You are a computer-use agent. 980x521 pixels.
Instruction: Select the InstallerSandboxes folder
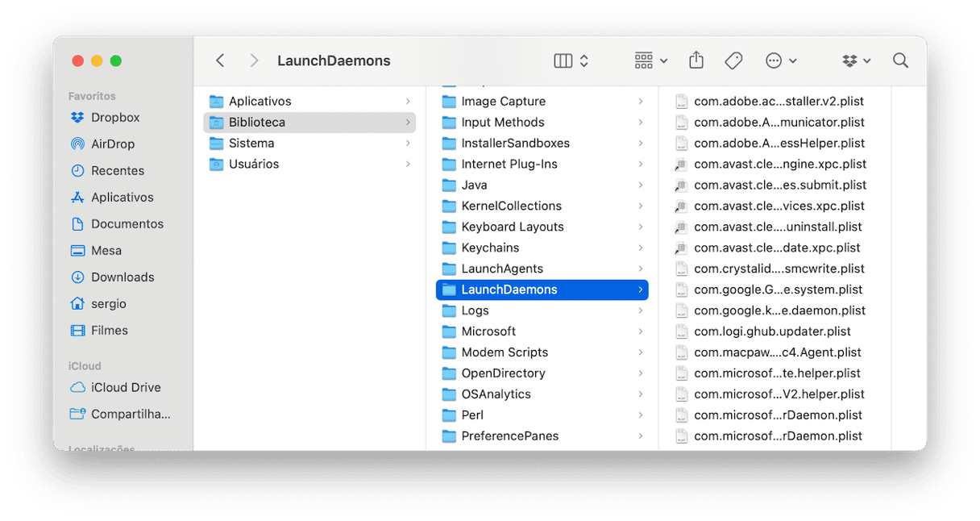pyautogui.click(x=542, y=143)
